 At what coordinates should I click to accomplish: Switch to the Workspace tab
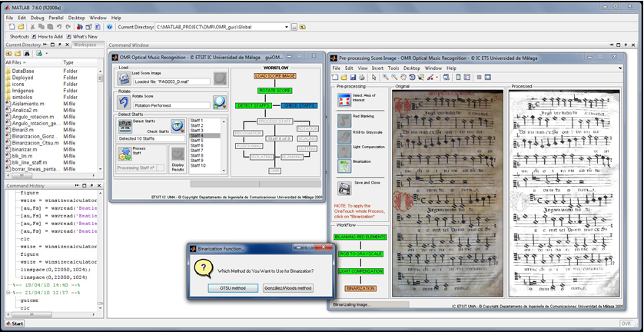point(85,45)
